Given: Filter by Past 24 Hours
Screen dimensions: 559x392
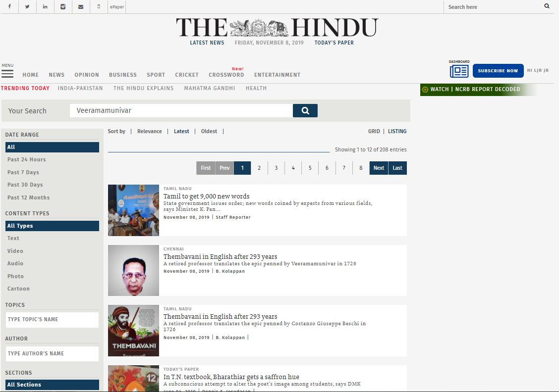Looking at the screenshot, I should click(x=27, y=159).
